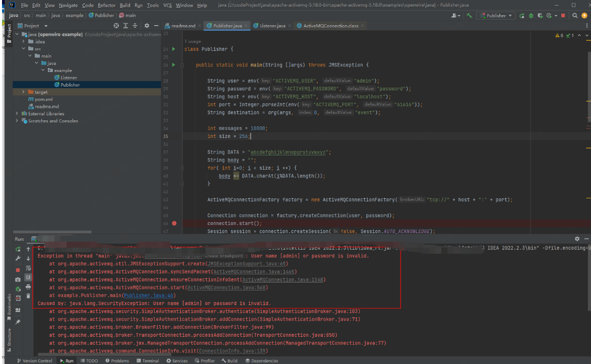The image size is (591, 364).
Task: Toggle soft-wrap in the run console
Action: [28, 268]
